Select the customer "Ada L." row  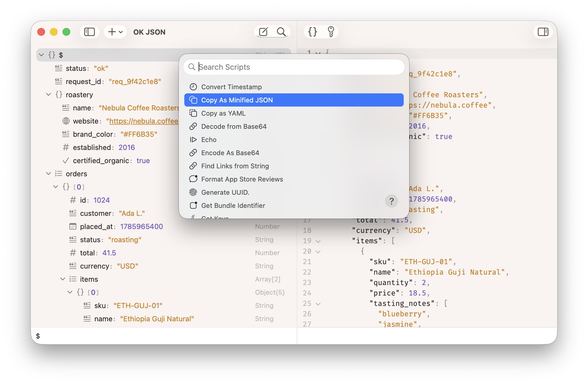pos(108,213)
